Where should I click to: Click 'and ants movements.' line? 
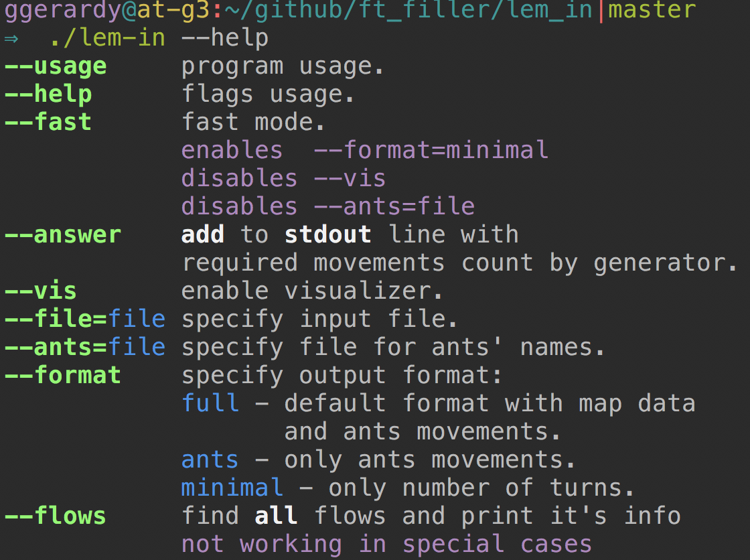point(423,431)
